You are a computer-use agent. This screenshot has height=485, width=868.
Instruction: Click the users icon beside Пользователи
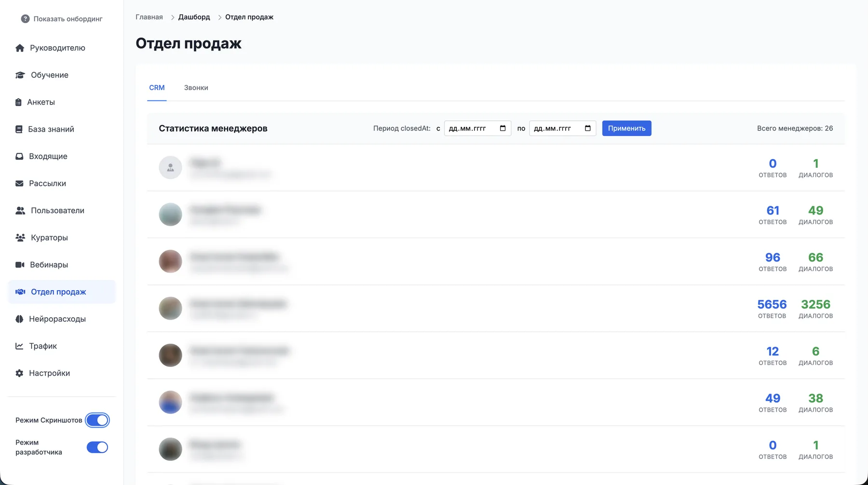point(20,211)
